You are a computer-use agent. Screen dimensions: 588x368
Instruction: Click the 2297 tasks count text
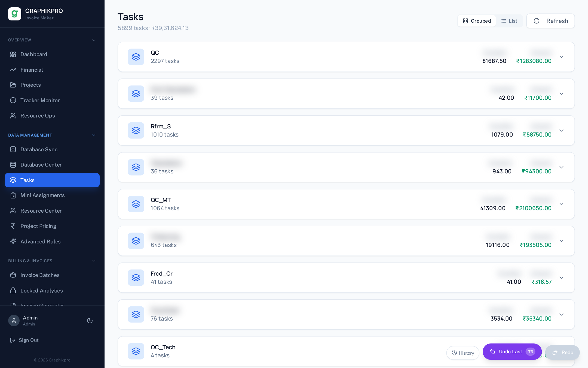(x=165, y=61)
